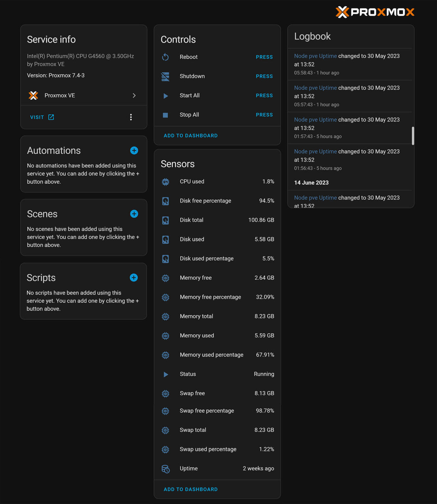Open the Service info three-dot menu
Viewport: 437px width, 504px height.
coord(131,117)
